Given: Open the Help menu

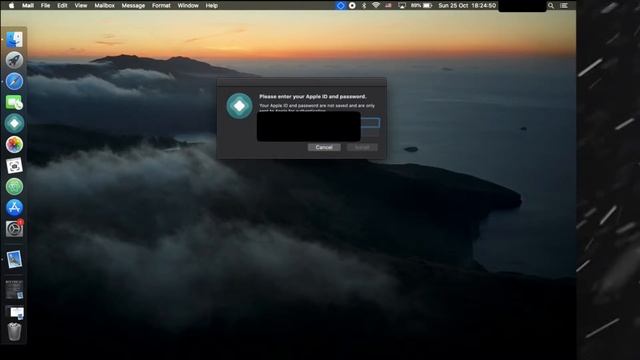Looking at the screenshot, I should coord(211,5).
